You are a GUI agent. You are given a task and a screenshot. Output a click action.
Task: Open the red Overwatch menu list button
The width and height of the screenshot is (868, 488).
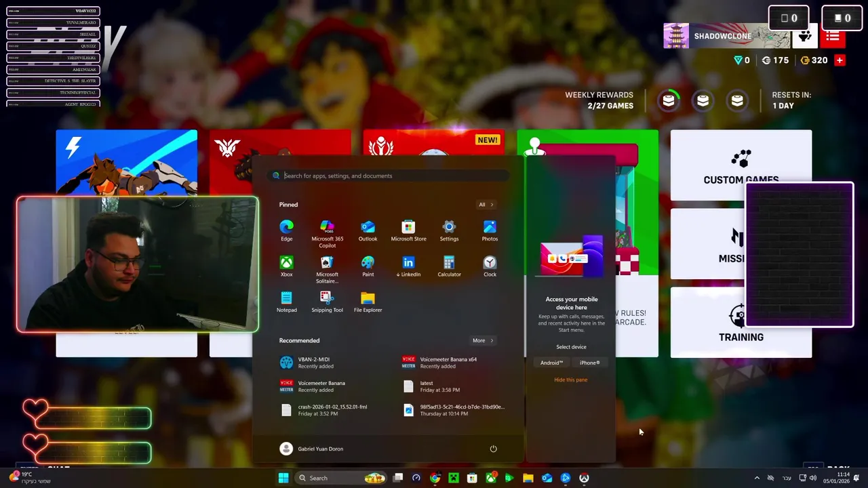pyautogui.click(x=833, y=36)
